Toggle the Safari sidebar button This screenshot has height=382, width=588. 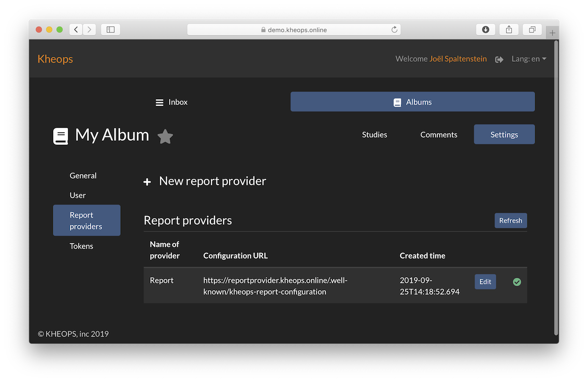click(111, 29)
